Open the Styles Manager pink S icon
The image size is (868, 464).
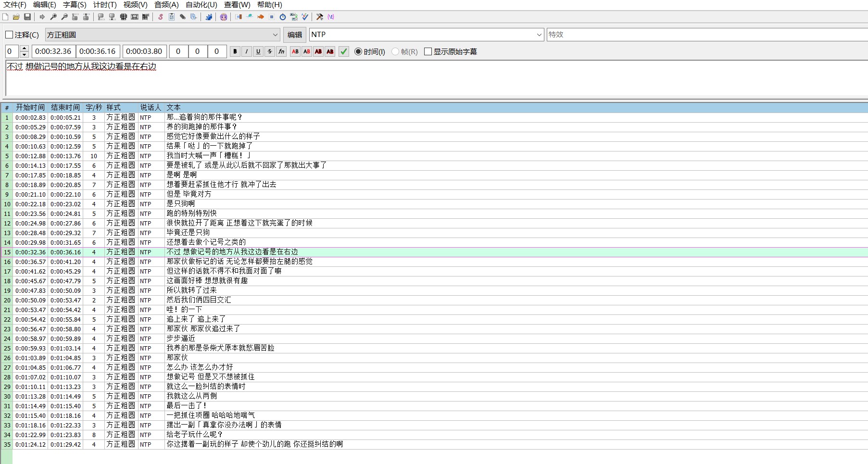coord(161,17)
